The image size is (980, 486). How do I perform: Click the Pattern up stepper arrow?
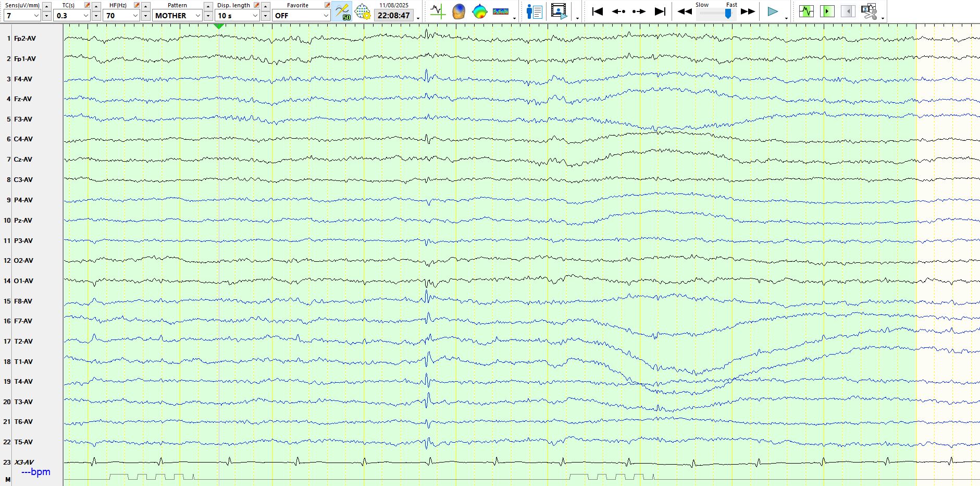(208, 6)
